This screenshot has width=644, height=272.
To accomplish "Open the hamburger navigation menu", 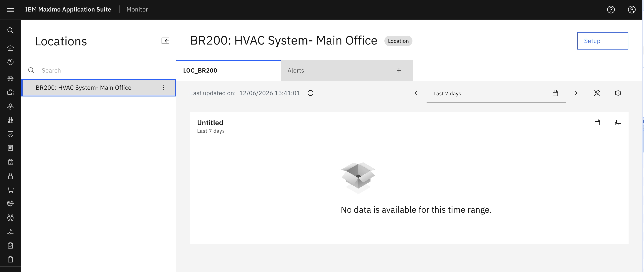I will click(x=10, y=10).
